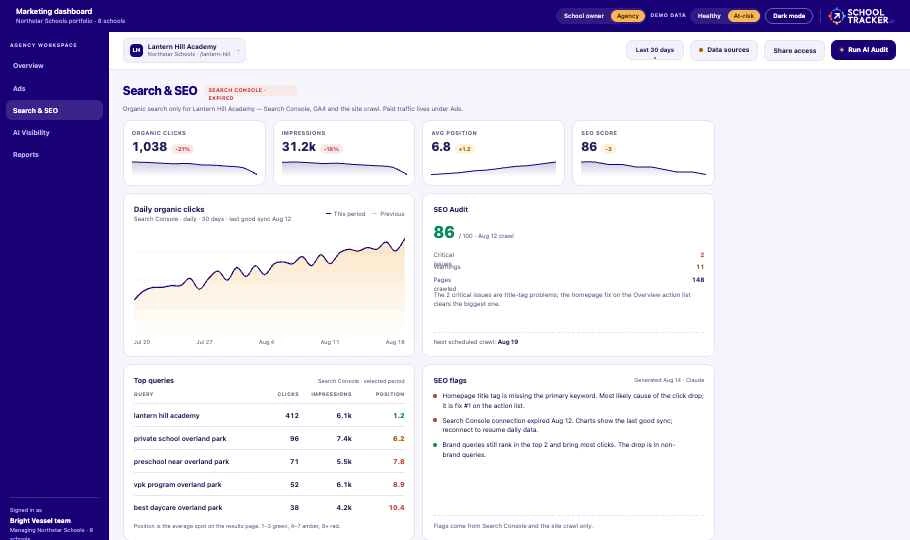910x540 pixels.
Task: Open the Organic Clicks metric card
Action: point(194,153)
